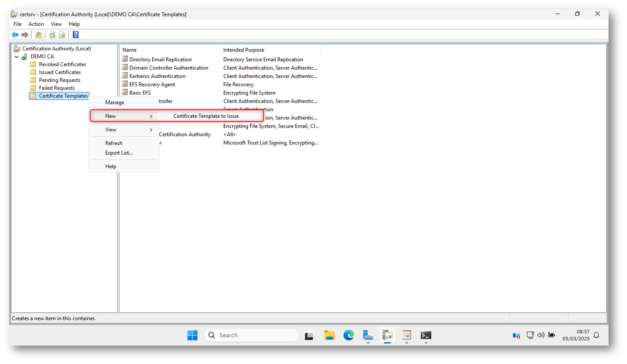
Task: Click the Refresh toolbar icon
Action: [x=52, y=35]
